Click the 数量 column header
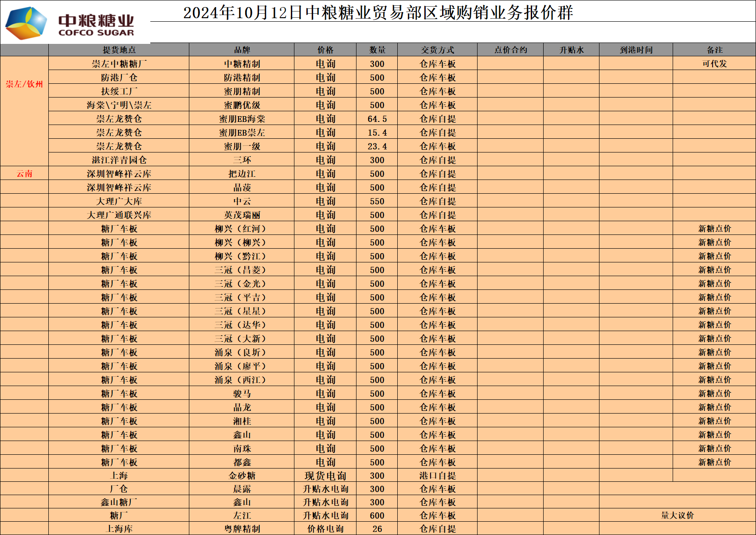 [377, 50]
